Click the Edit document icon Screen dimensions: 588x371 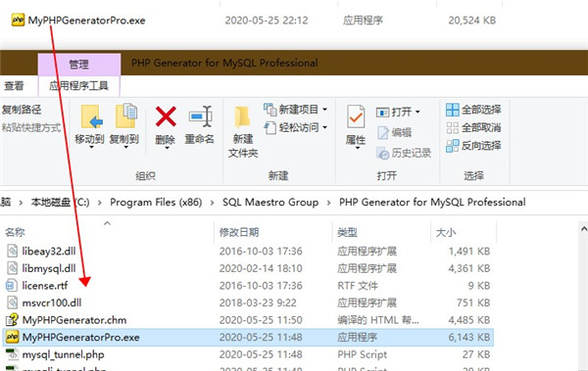383,133
